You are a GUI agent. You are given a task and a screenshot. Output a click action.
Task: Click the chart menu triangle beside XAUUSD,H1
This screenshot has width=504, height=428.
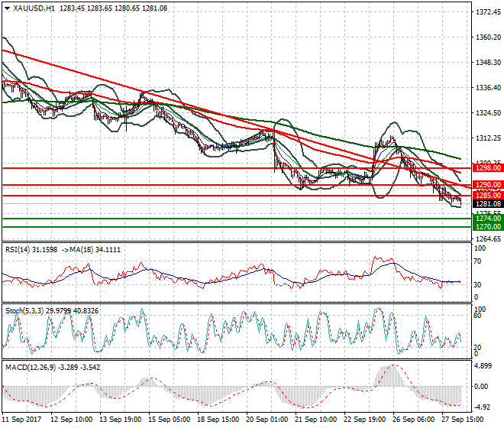[7, 8]
